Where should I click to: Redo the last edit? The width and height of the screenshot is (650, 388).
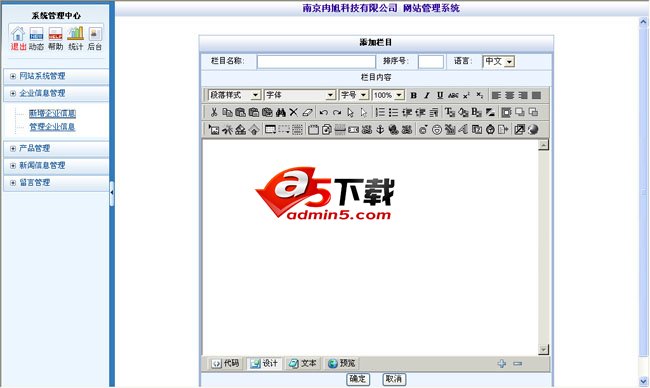337,112
